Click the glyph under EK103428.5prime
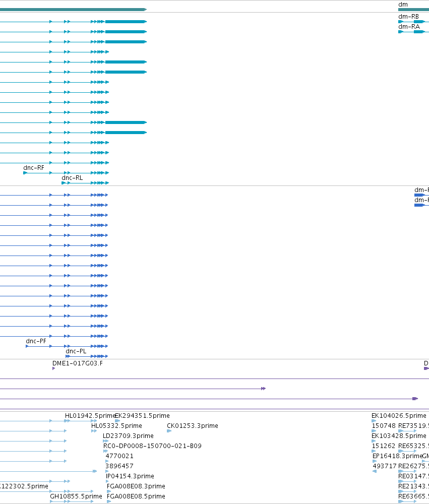The width and height of the screenshot is (429, 504). pos(374,441)
